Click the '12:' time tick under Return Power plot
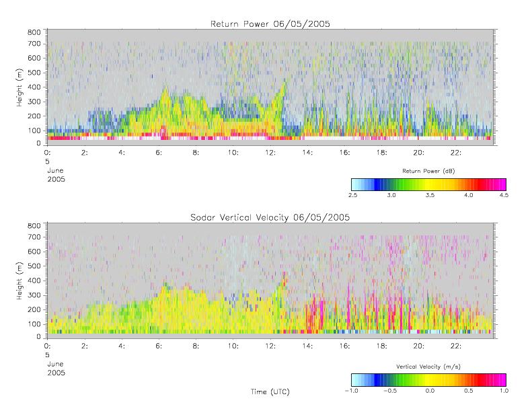The width and height of the screenshot is (532, 411). (270, 153)
